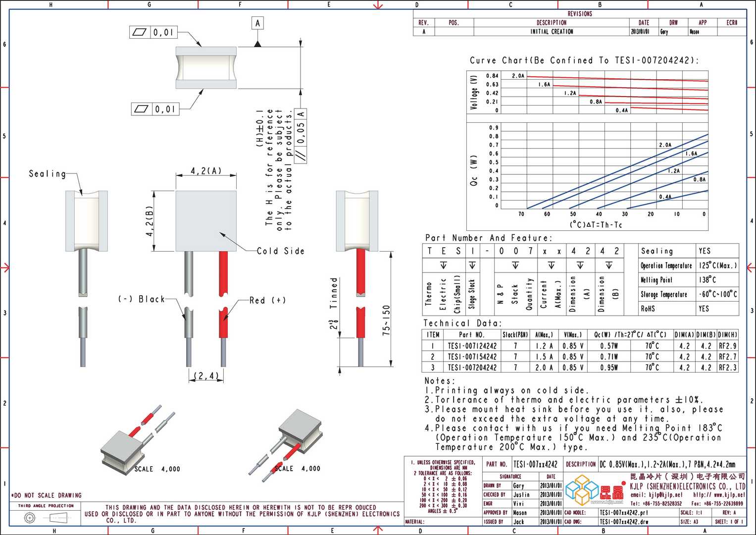Select the 0.71W Qc value
Screen dimensions: 756x535
coord(609,357)
